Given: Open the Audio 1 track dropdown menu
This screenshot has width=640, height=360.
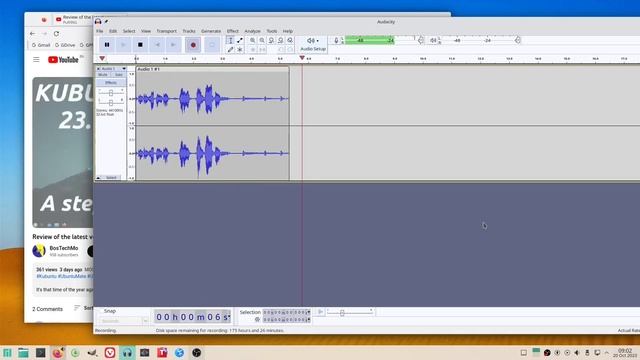Looking at the screenshot, I should [x=124, y=69].
